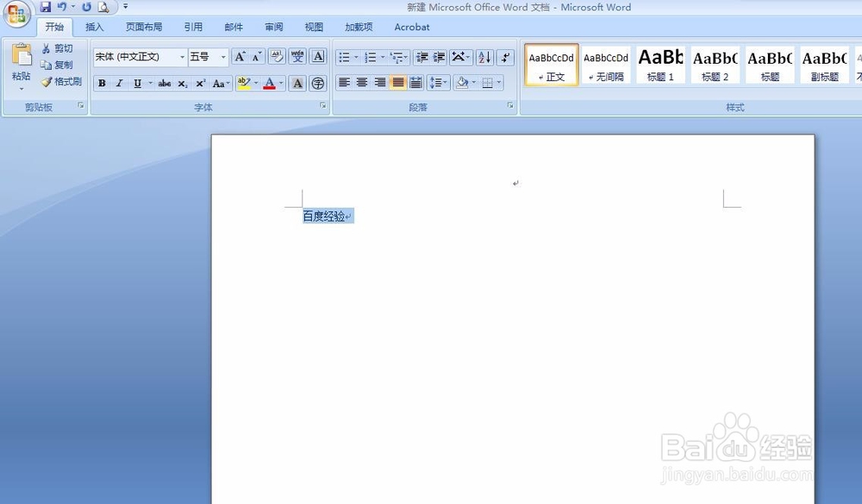
Task: Decrease the paragraph indent
Action: 422,57
